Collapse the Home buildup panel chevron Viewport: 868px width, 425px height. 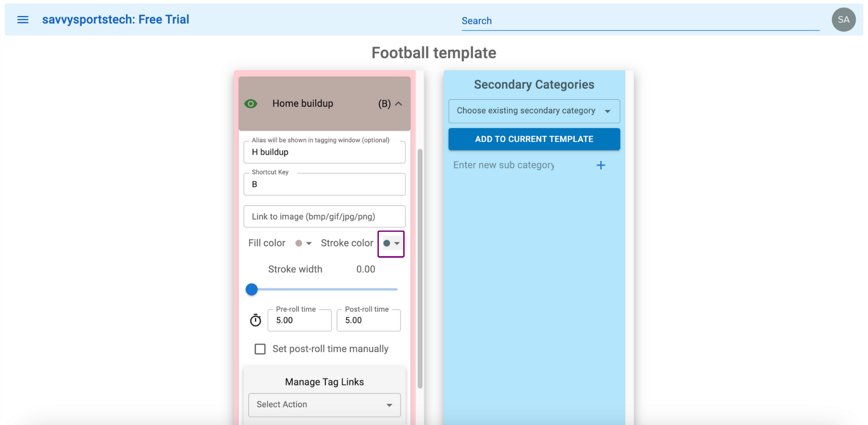(x=398, y=104)
